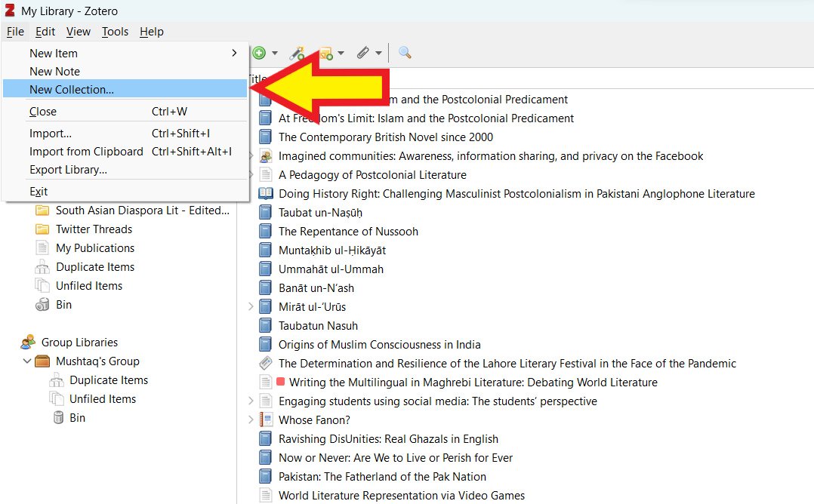
Task: Expand the Imagined communities item row
Action: click(x=251, y=155)
